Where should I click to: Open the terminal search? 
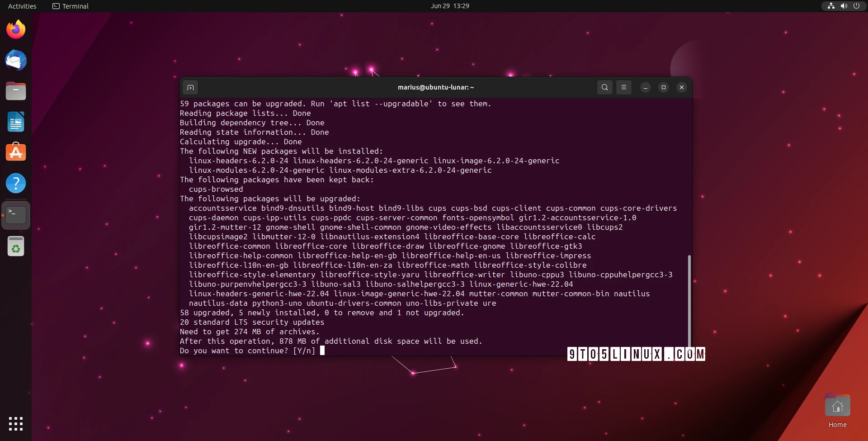(604, 87)
